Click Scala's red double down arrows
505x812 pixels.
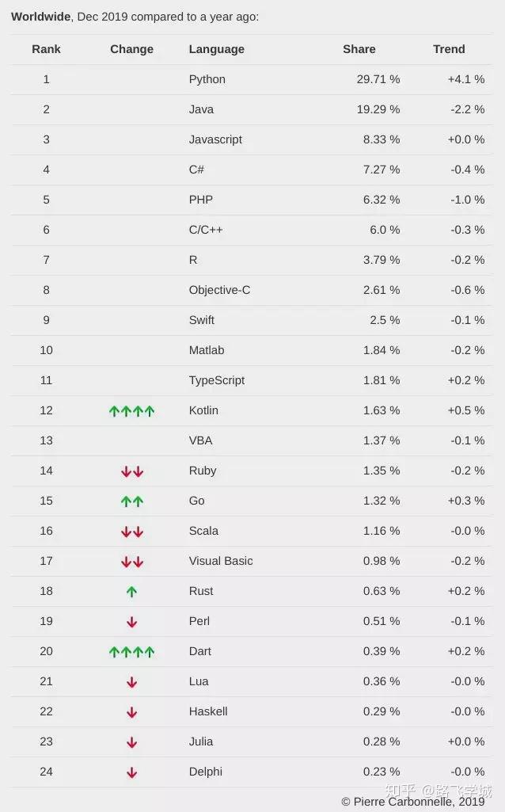click(x=131, y=532)
